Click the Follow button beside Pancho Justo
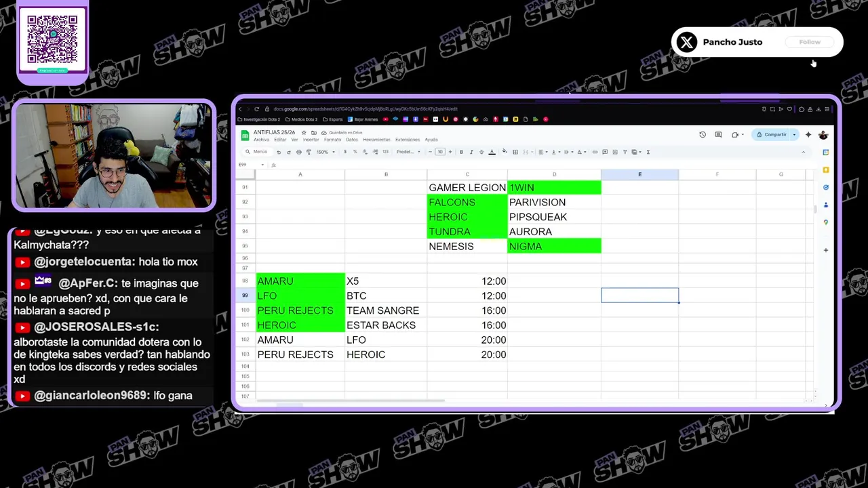The width and height of the screenshot is (868, 488). tap(810, 42)
